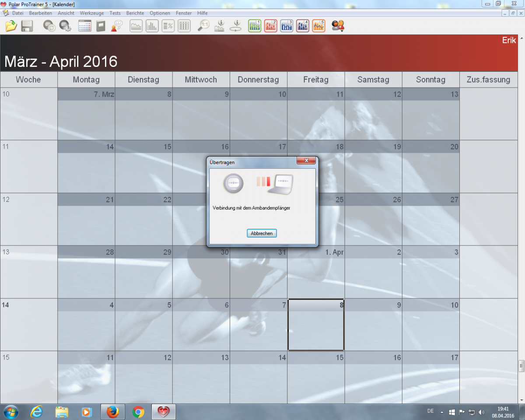Select the April 8 calendar cell
Viewport: 525px width, 420px height.
pyautogui.click(x=315, y=330)
